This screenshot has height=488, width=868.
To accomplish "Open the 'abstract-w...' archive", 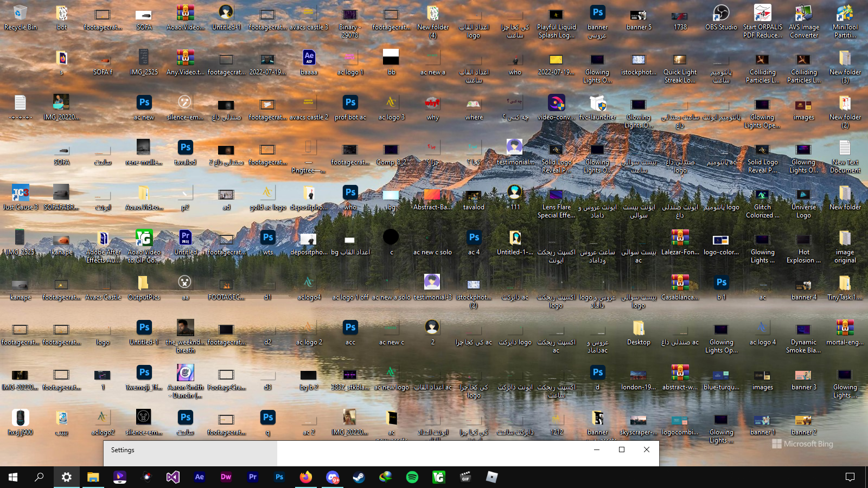I will tap(680, 377).
